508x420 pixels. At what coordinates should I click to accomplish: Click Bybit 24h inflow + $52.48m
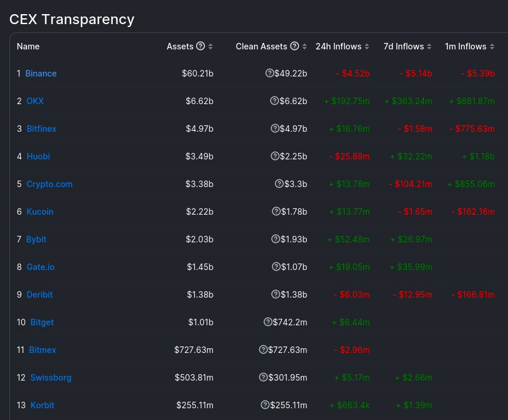click(349, 239)
